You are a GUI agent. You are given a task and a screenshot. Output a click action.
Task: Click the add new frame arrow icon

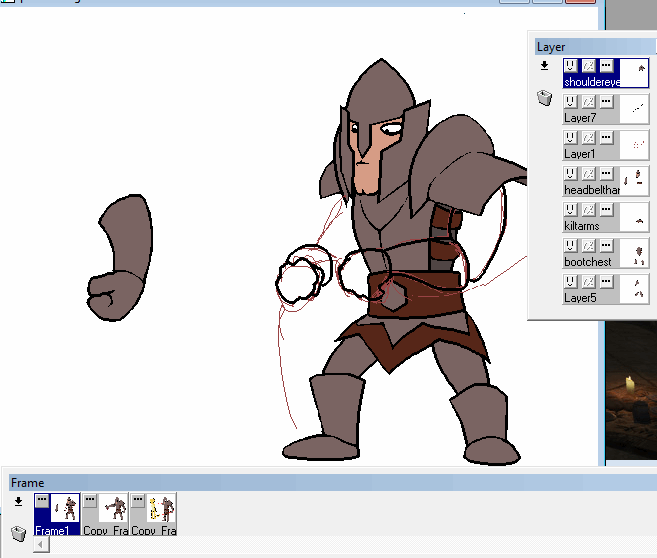click(x=17, y=501)
